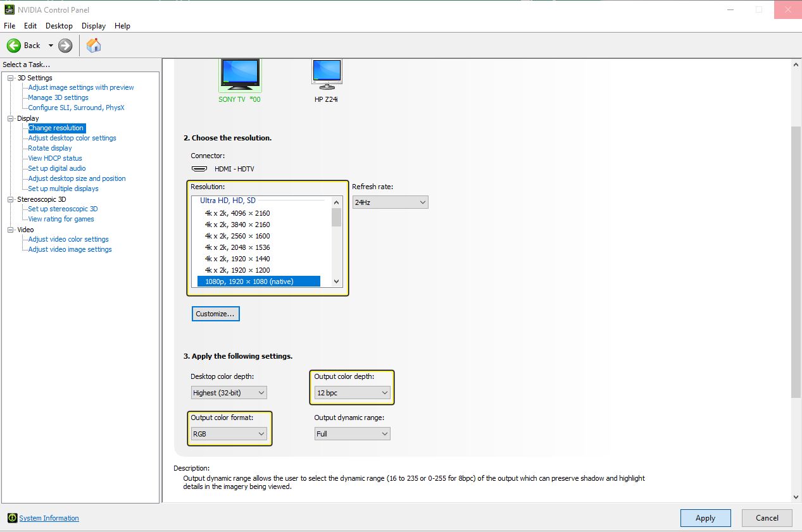Image resolution: width=802 pixels, height=532 pixels.
Task: Collapse the Display tree node
Action: pos(11,118)
